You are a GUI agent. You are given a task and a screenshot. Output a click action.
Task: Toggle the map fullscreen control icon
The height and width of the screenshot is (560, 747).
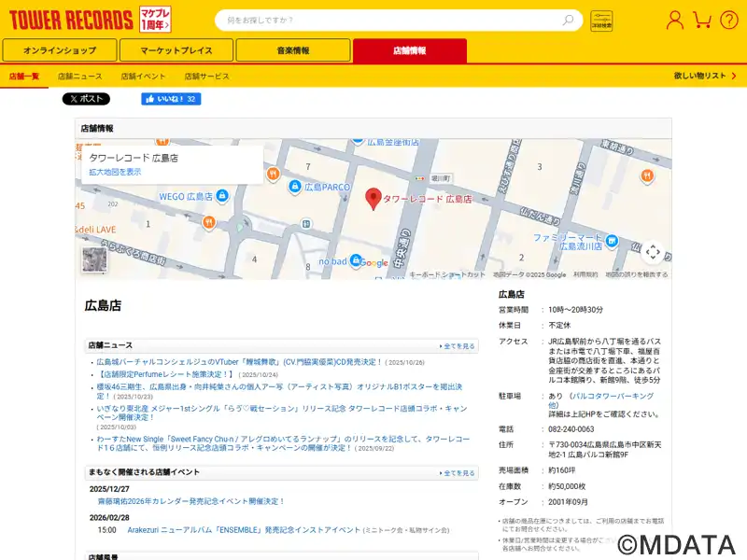coord(653,252)
